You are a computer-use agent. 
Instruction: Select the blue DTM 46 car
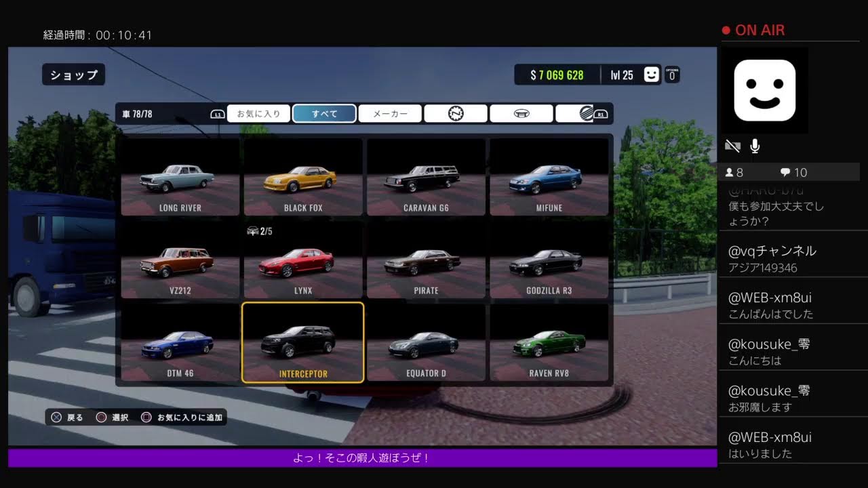[180, 343]
